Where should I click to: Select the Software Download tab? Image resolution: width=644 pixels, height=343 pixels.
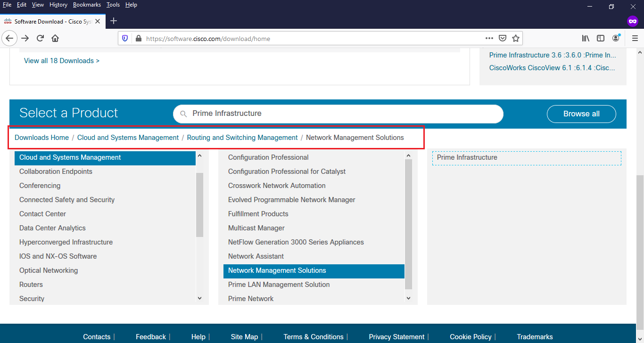(52, 21)
